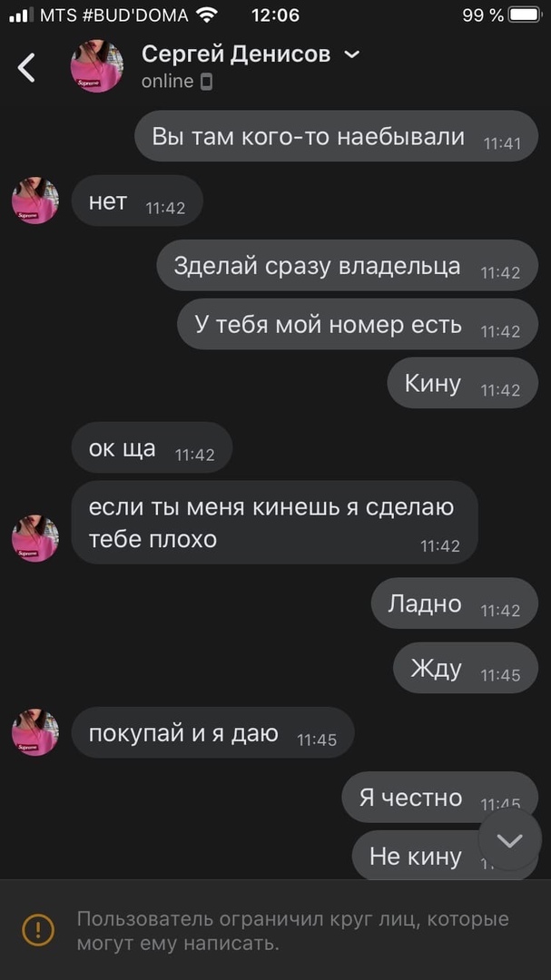
Task: Select the message "Зделай сразу владельца"
Action: coord(347,266)
